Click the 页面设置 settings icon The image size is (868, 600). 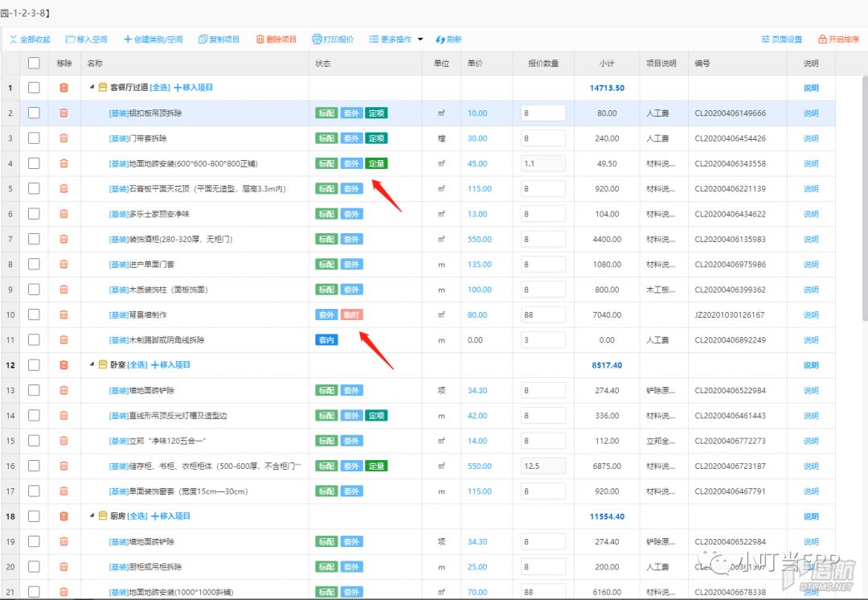(766, 39)
